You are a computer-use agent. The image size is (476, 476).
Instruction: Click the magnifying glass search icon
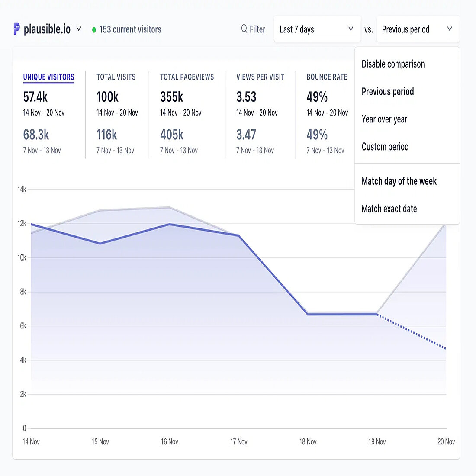(243, 29)
